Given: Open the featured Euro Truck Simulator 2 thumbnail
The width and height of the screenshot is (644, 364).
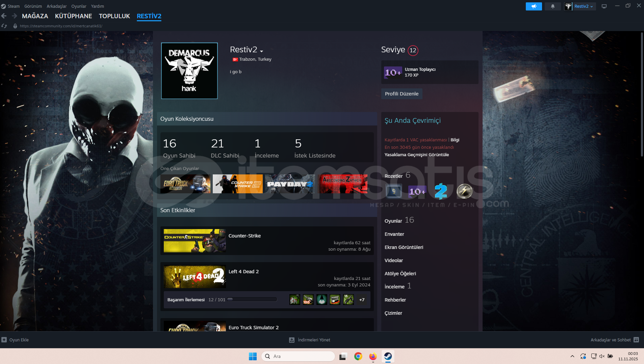Looking at the screenshot, I should 185,184.
